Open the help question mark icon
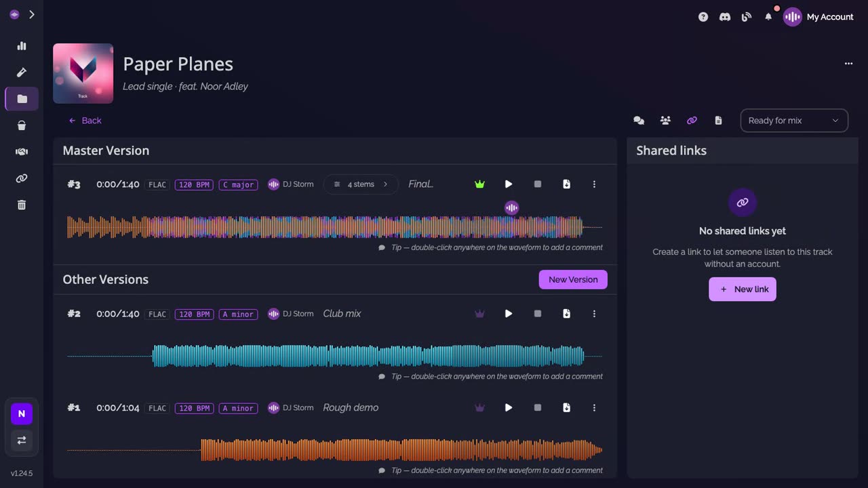868x488 pixels. point(703,17)
